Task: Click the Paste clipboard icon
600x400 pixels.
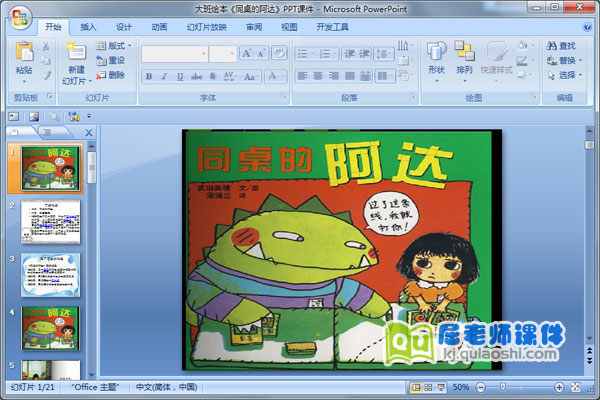Action: (24, 51)
